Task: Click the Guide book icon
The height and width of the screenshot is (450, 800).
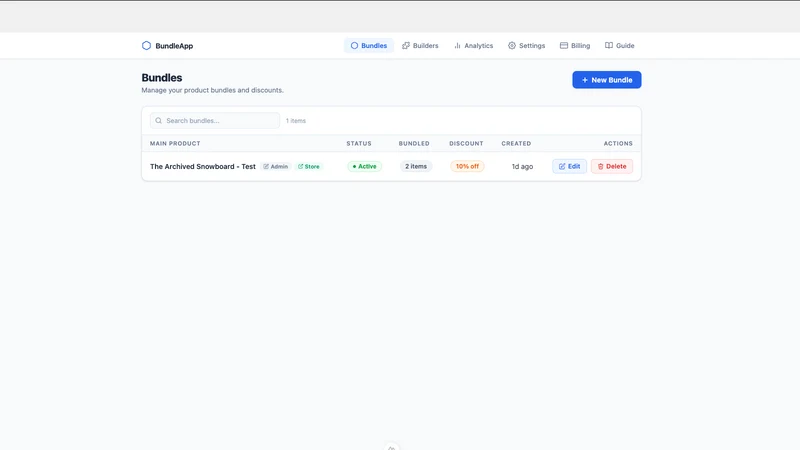Action: [x=609, y=45]
